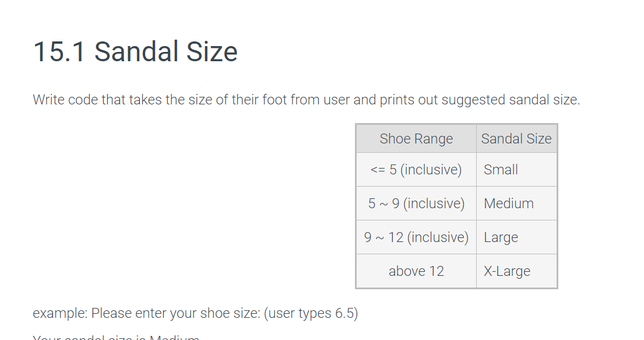Select the "Sandal Size" table header cell
This screenshot has height=340, width=644.
[x=516, y=139]
